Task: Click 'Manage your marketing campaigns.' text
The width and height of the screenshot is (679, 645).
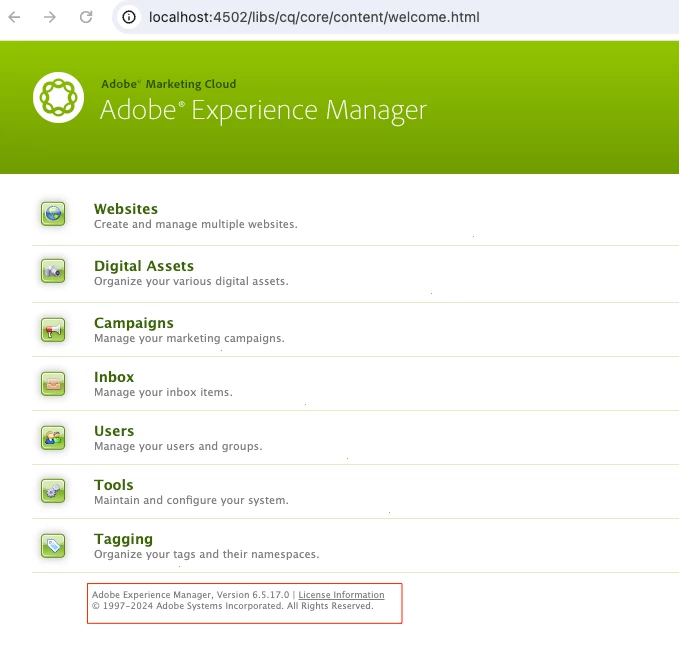Action: (x=189, y=338)
